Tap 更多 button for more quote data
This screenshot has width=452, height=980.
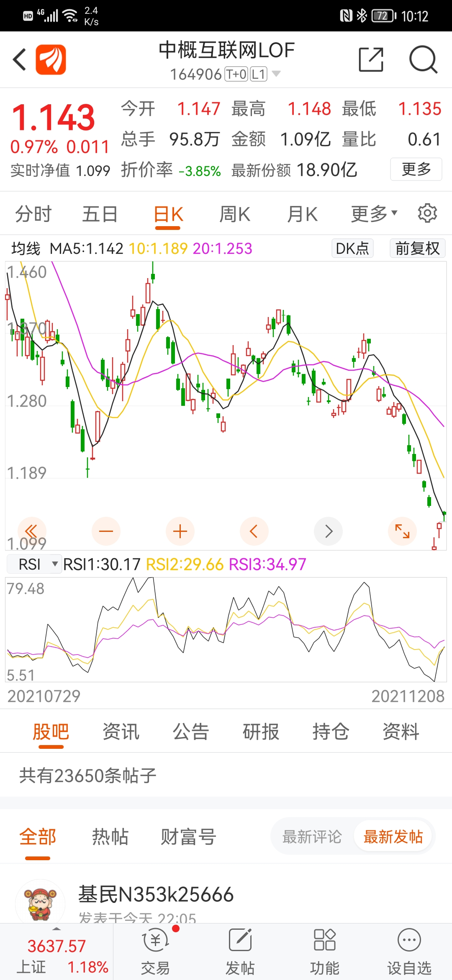pos(416,169)
